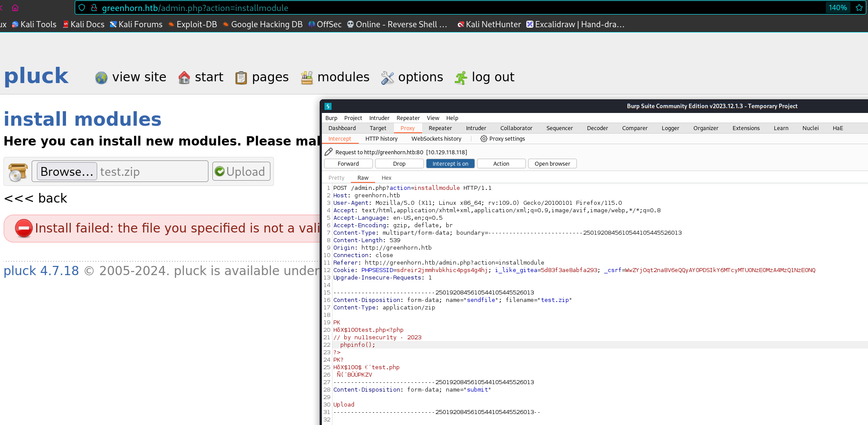Open the Project menu

tap(353, 118)
